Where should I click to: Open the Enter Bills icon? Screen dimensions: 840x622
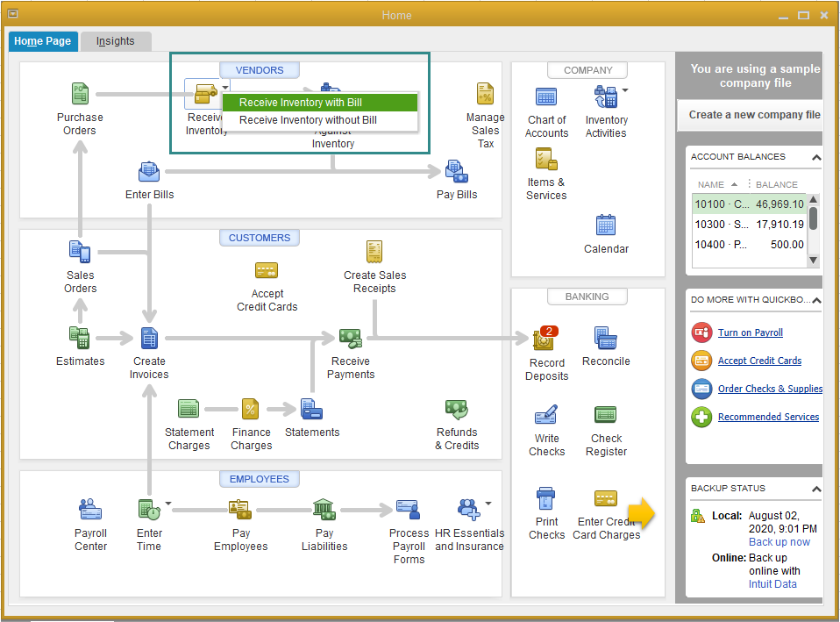point(149,172)
